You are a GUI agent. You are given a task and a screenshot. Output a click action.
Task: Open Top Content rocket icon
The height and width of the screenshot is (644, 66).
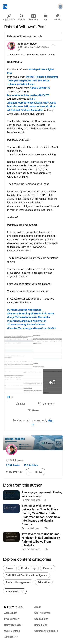coord(9,16)
